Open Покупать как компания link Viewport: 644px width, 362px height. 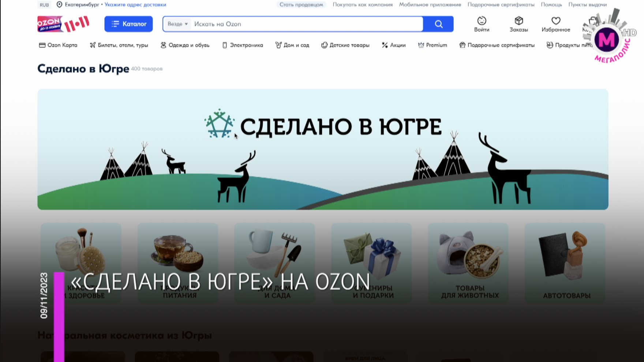[x=363, y=5]
